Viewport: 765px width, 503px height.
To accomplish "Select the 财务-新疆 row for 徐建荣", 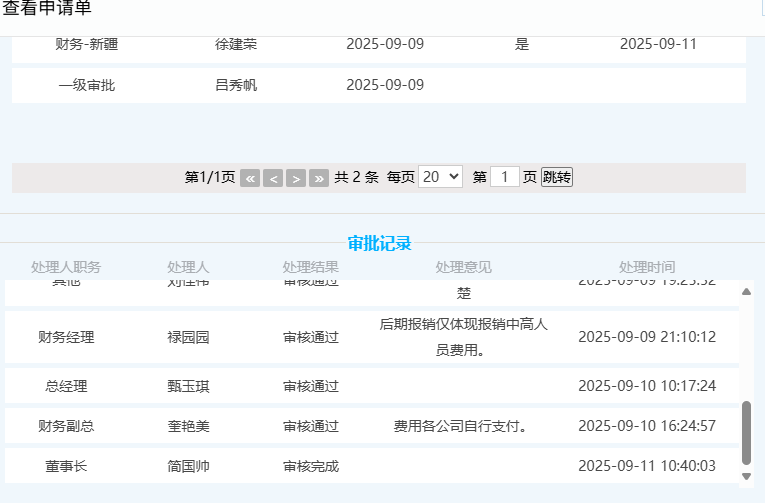I will [378, 45].
